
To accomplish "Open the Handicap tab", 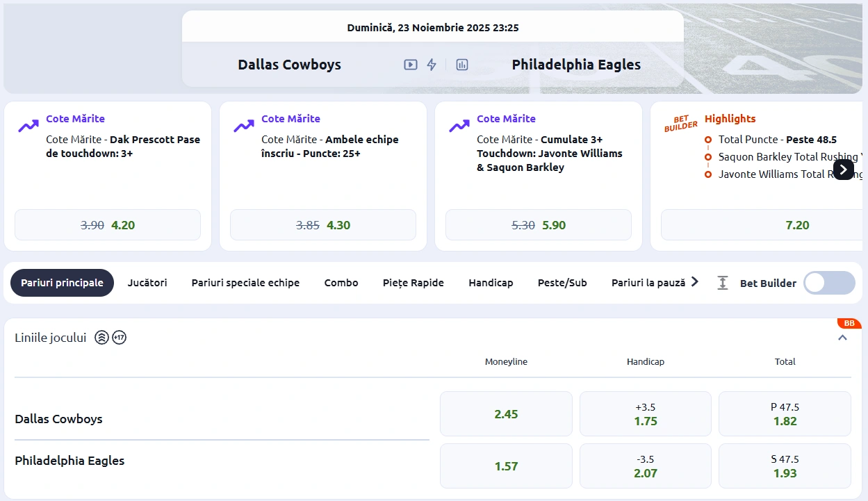I will (x=491, y=283).
